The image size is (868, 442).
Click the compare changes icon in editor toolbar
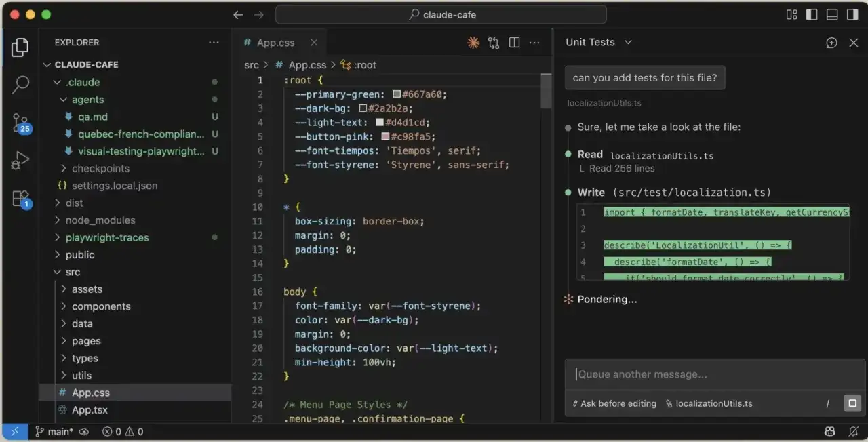(494, 42)
